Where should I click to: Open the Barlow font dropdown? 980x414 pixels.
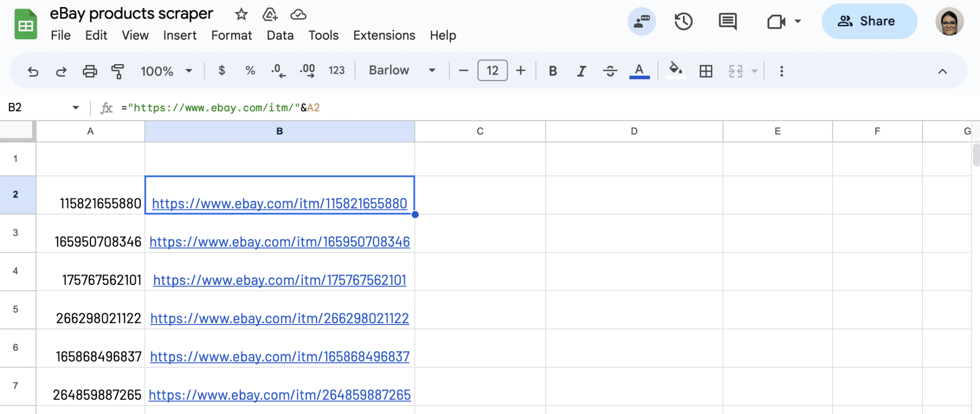click(x=402, y=71)
